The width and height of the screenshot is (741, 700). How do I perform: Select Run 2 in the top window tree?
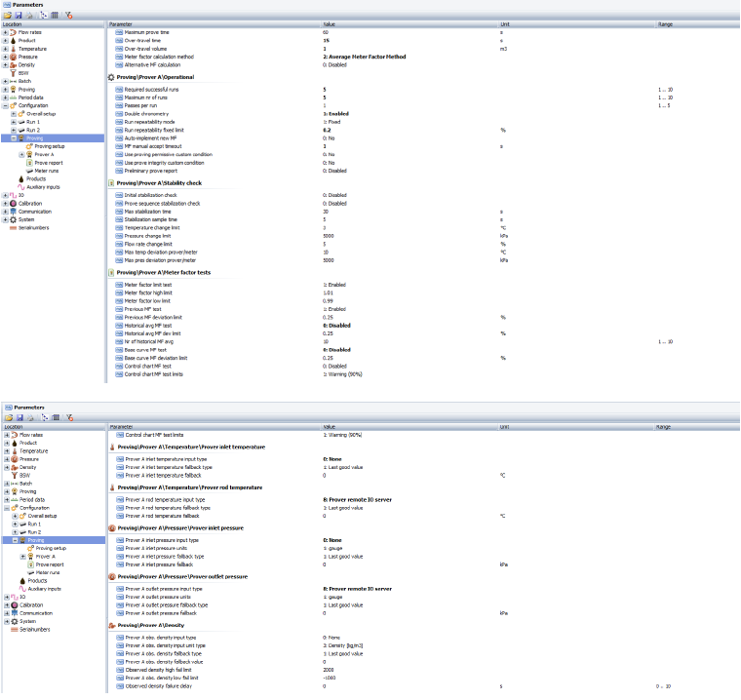(x=33, y=130)
